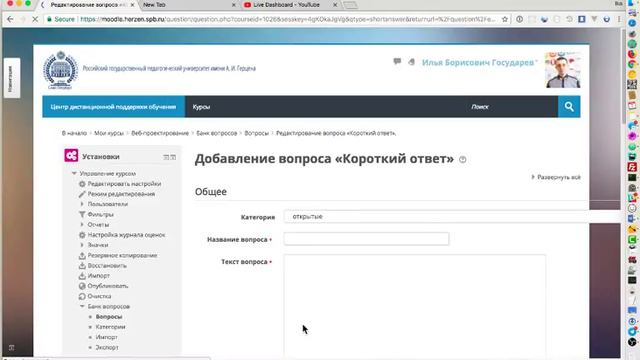Collapse the Общее section header
640x360 pixels.
(x=211, y=192)
